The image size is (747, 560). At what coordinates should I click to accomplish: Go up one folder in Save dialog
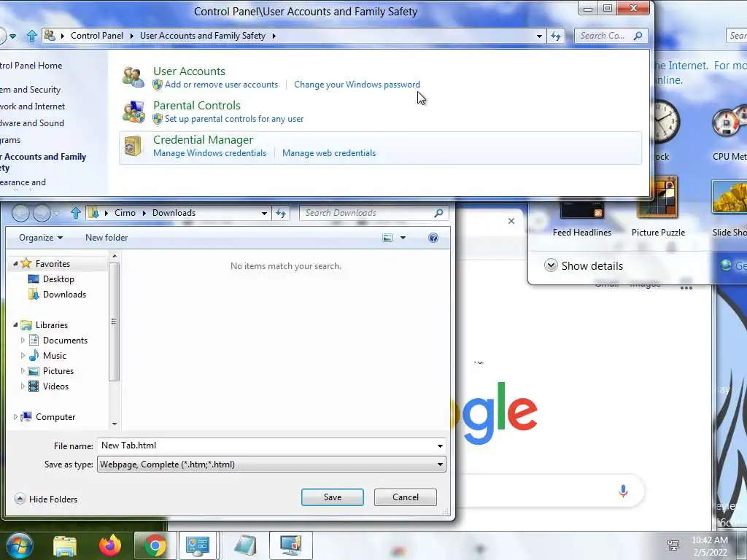[x=75, y=213]
